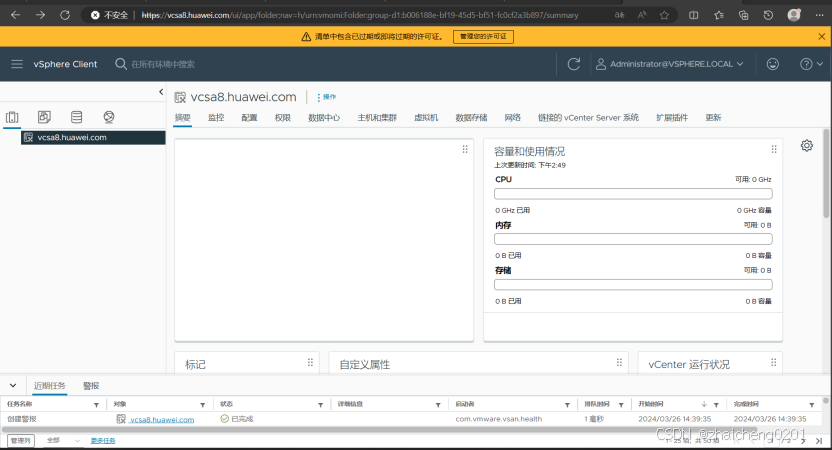This screenshot has height=450, width=832.
Task: Filter the 开始时间 column
Action: pyautogui.click(x=716, y=405)
